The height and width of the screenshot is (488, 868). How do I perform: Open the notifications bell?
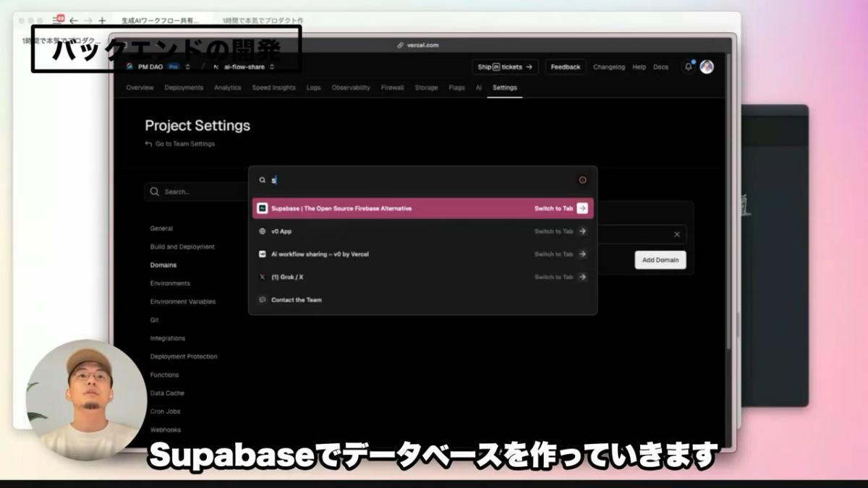point(688,67)
